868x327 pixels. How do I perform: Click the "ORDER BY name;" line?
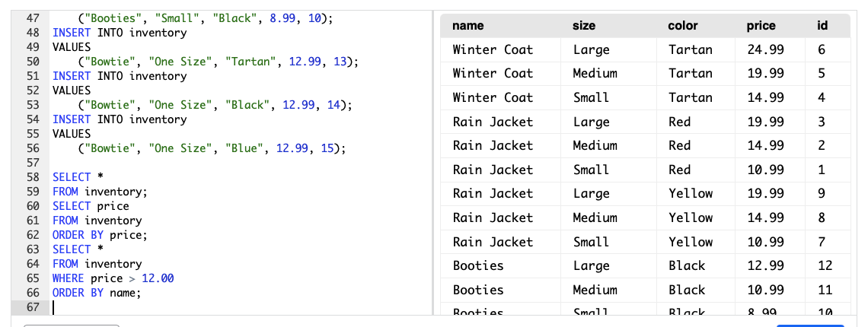(x=97, y=293)
